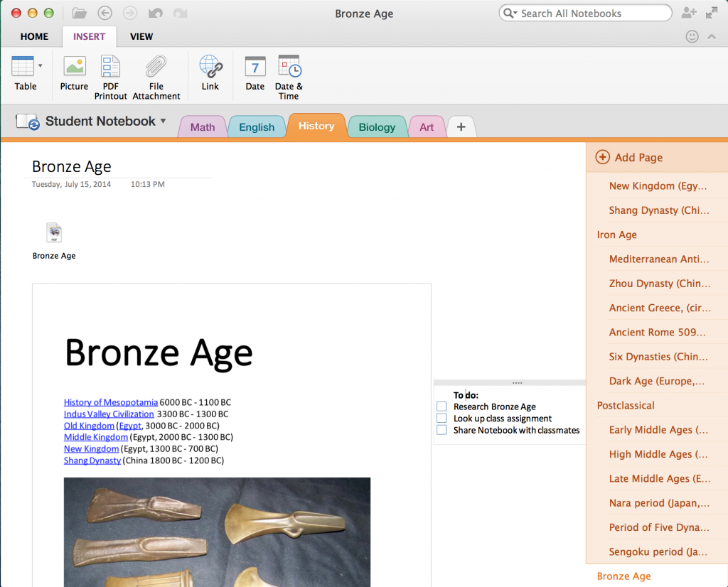Tick the Look up class assignment checkbox

pos(441,419)
